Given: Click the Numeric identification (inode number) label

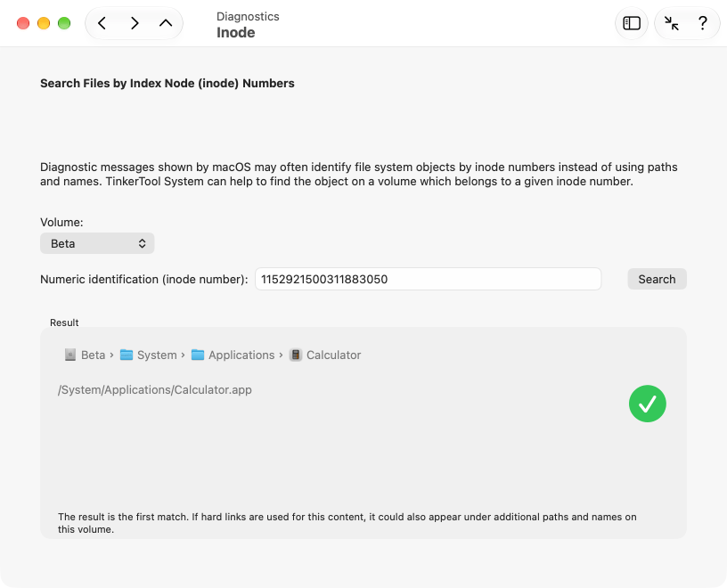Looking at the screenshot, I should click(143, 279).
